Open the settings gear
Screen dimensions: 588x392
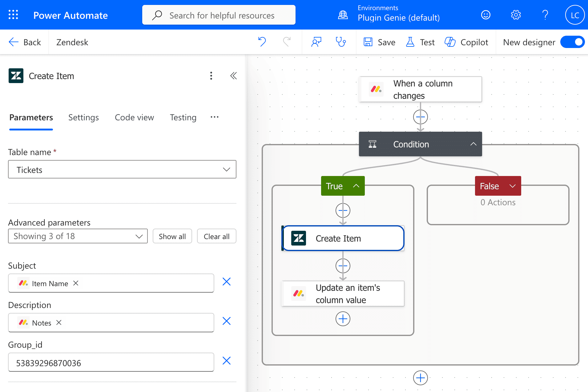point(516,15)
